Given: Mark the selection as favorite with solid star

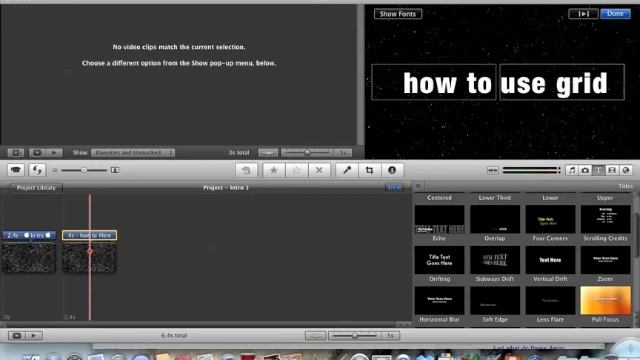Looking at the screenshot, I should [x=273, y=170].
